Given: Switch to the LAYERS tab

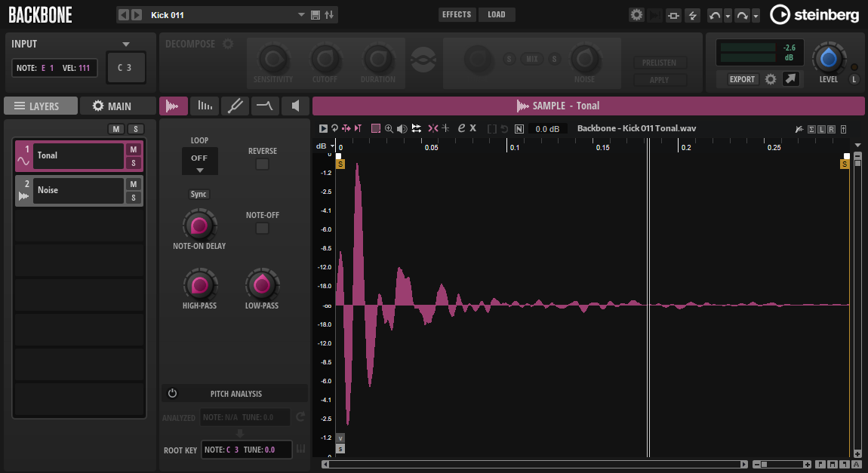Looking at the screenshot, I should pos(41,106).
